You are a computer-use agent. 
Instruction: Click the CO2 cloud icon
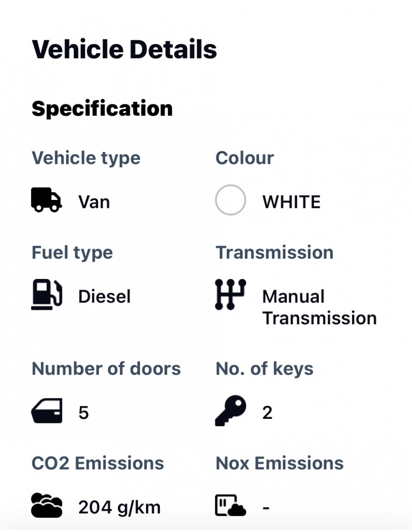click(47, 505)
